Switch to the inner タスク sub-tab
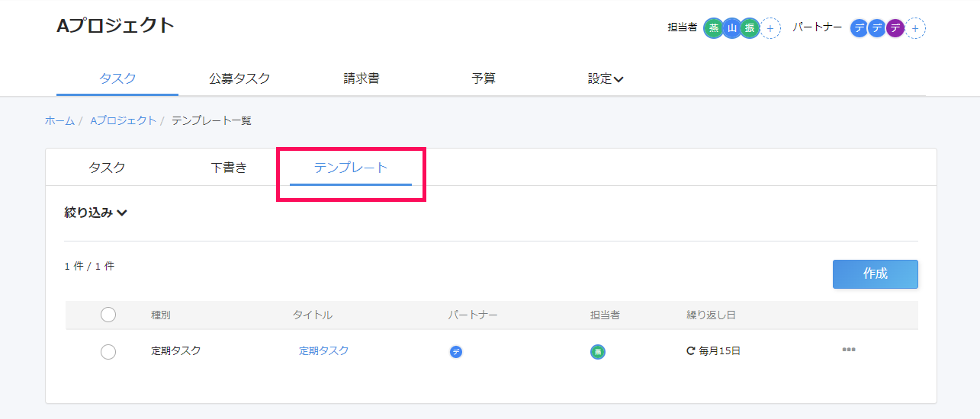Image resolution: width=980 pixels, height=419 pixels. click(x=107, y=168)
